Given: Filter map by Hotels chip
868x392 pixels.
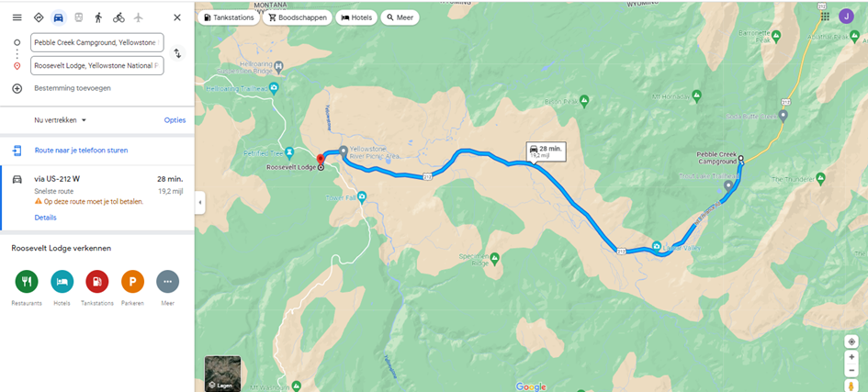Looking at the screenshot, I should [356, 17].
